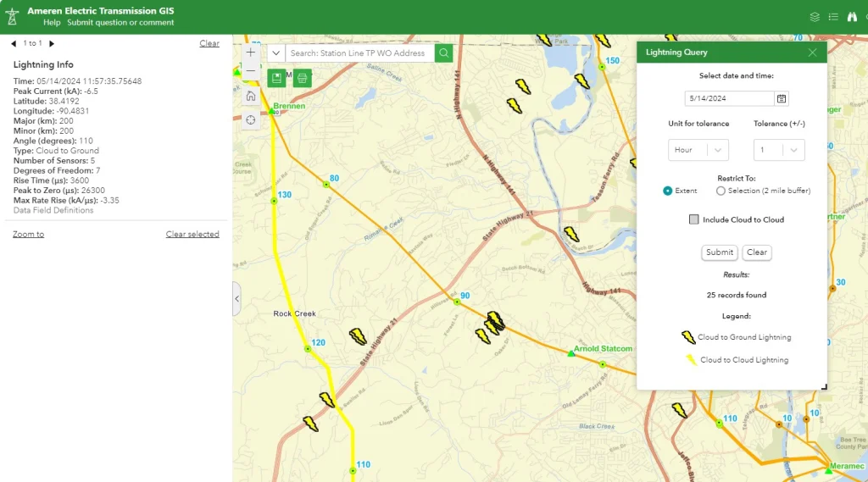Run the search with the magnifier button
The width and height of the screenshot is (868, 482).
click(x=443, y=53)
